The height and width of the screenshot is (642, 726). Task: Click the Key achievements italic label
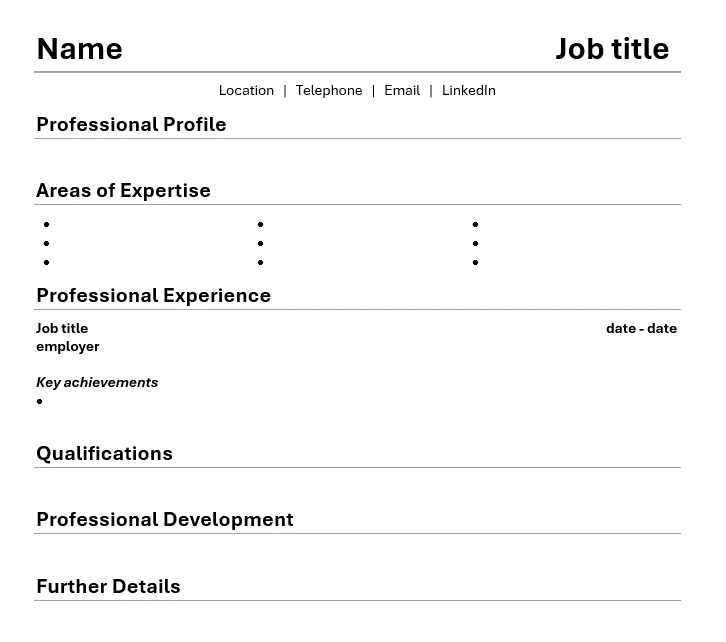[x=97, y=382]
